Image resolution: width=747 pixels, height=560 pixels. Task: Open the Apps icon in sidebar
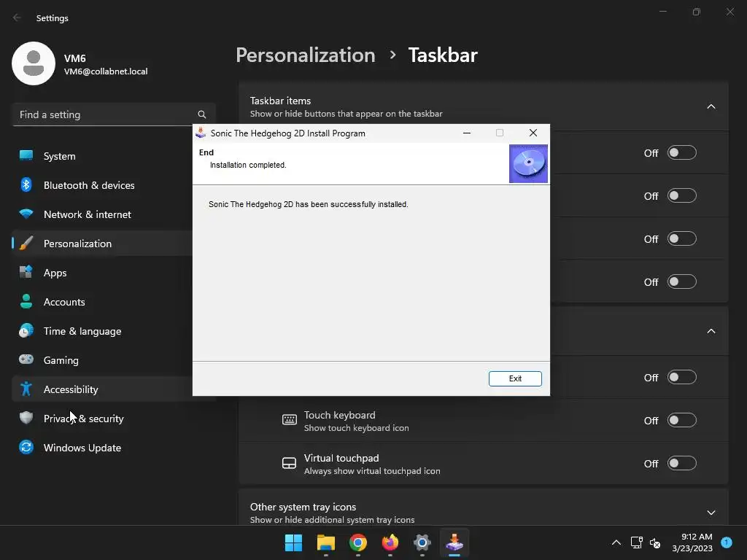pos(26,273)
